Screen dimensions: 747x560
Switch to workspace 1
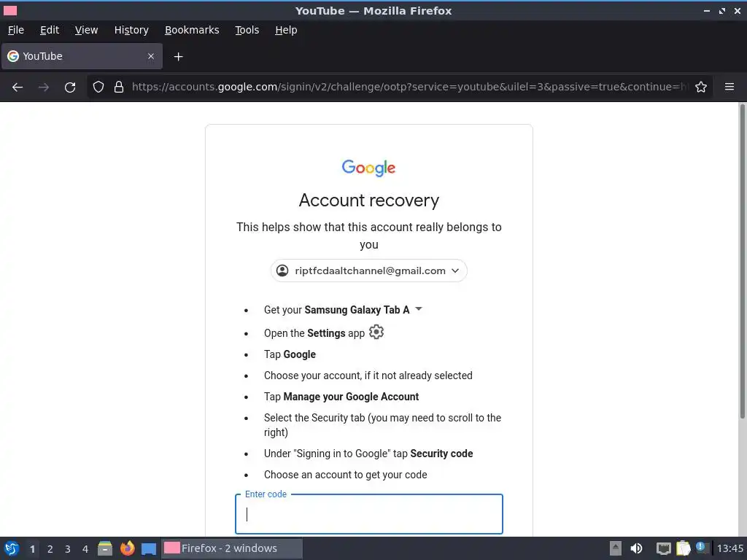(32, 548)
